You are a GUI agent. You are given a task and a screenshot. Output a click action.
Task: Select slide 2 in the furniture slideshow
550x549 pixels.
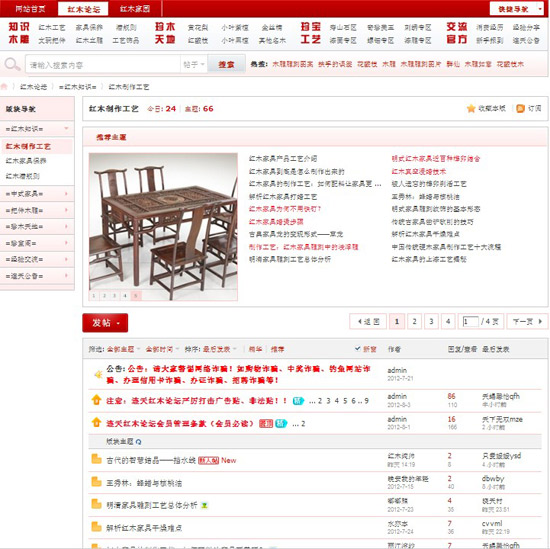(x=104, y=296)
